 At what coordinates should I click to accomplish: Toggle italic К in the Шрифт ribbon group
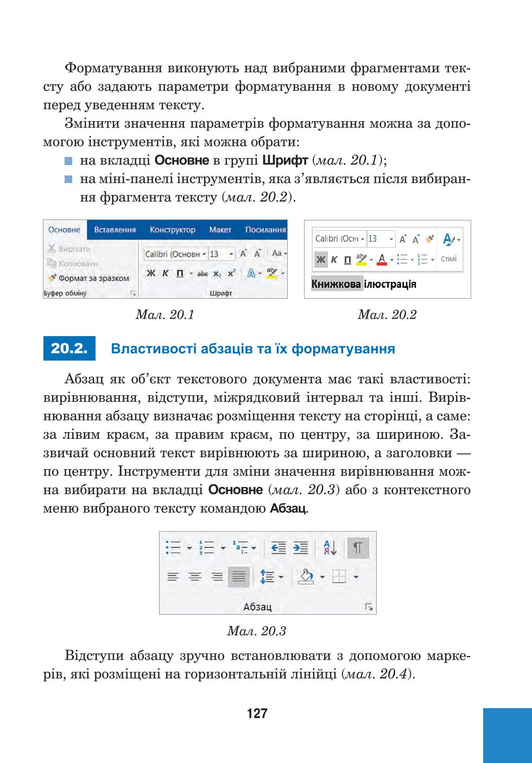click(165, 273)
